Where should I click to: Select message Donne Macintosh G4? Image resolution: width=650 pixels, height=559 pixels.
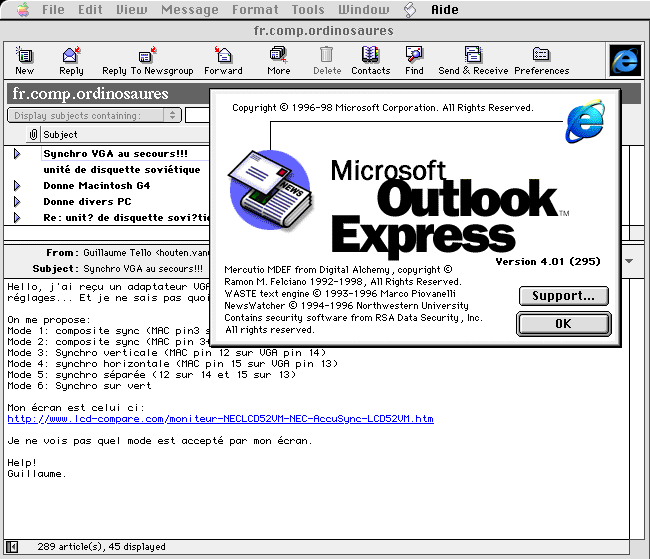97,185
